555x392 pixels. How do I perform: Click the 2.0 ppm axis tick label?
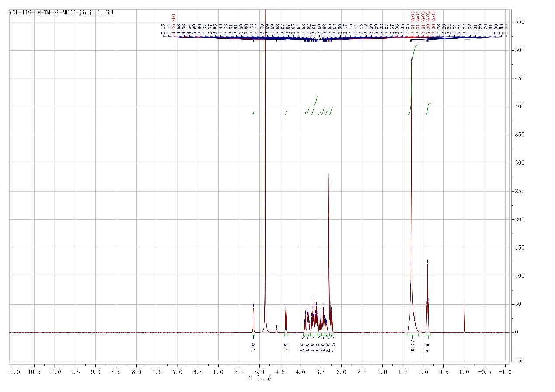click(382, 372)
